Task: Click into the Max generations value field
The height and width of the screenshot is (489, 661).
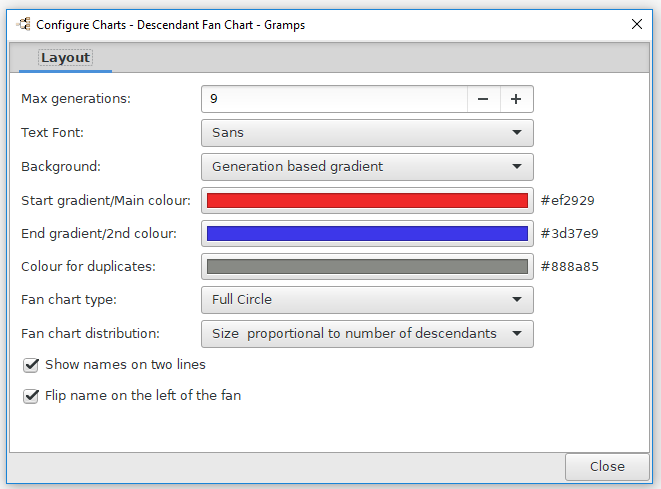Action: pyautogui.click(x=334, y=99)
